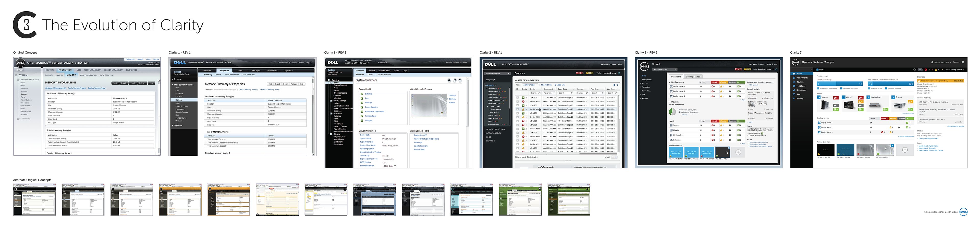Click Networks icon under Health in Clarity 2 REV 2
Viewport: 980px width, 227px height.
pyautogui.click(x=671, y=140)
